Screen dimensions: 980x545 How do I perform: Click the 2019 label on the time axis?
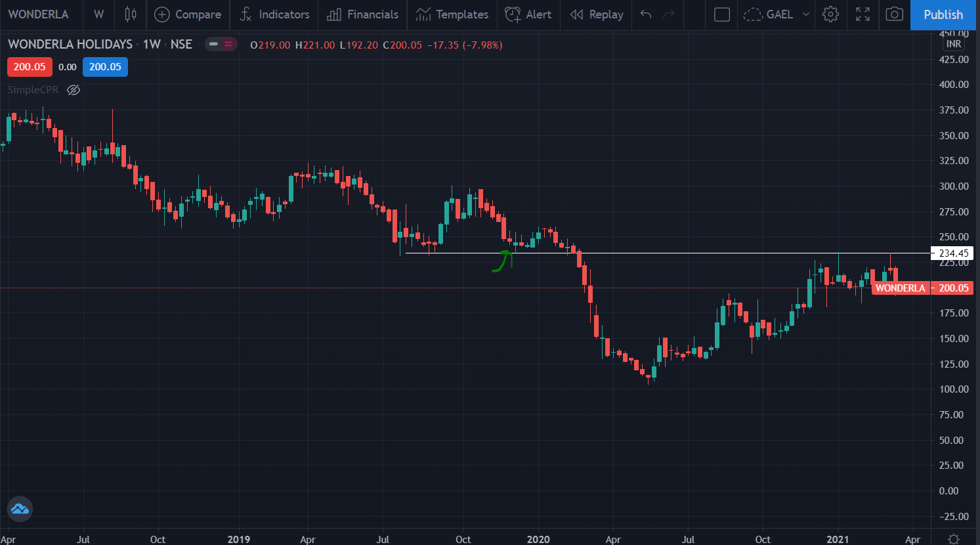(238, 539)
